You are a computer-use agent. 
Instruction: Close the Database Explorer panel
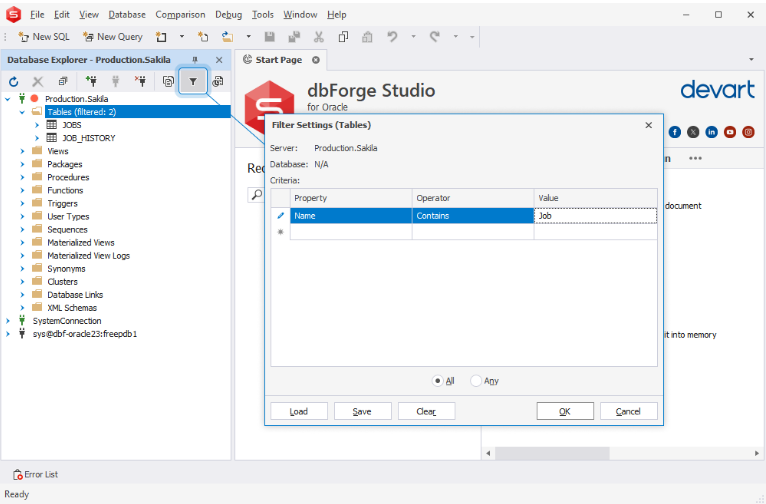(219, 60)
